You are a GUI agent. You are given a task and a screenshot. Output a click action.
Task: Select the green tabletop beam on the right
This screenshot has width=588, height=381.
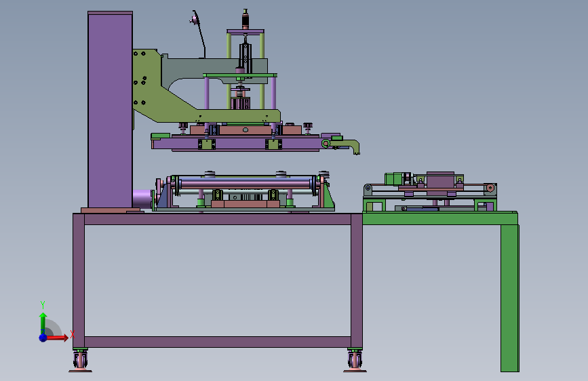point(440,218)
